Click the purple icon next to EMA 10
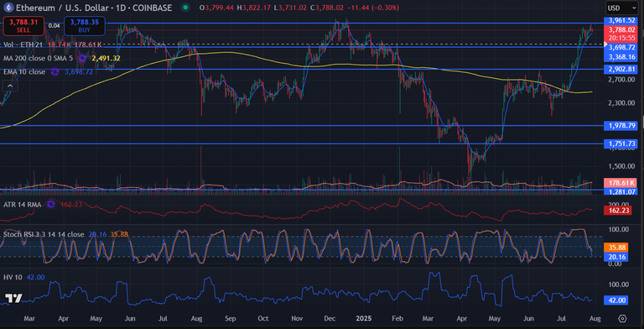Viewport: 644px width, 329px height. click(x=55, y=72)
